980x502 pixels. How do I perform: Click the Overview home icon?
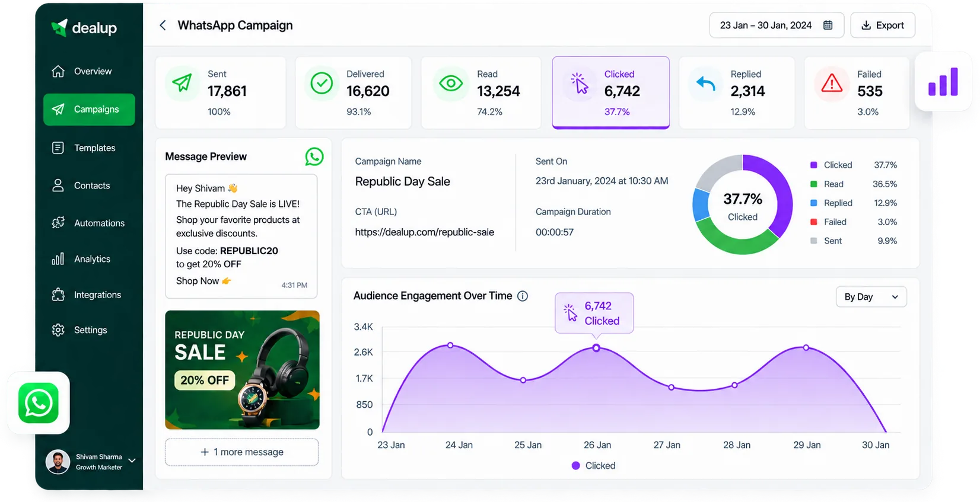tap(58, 71)
